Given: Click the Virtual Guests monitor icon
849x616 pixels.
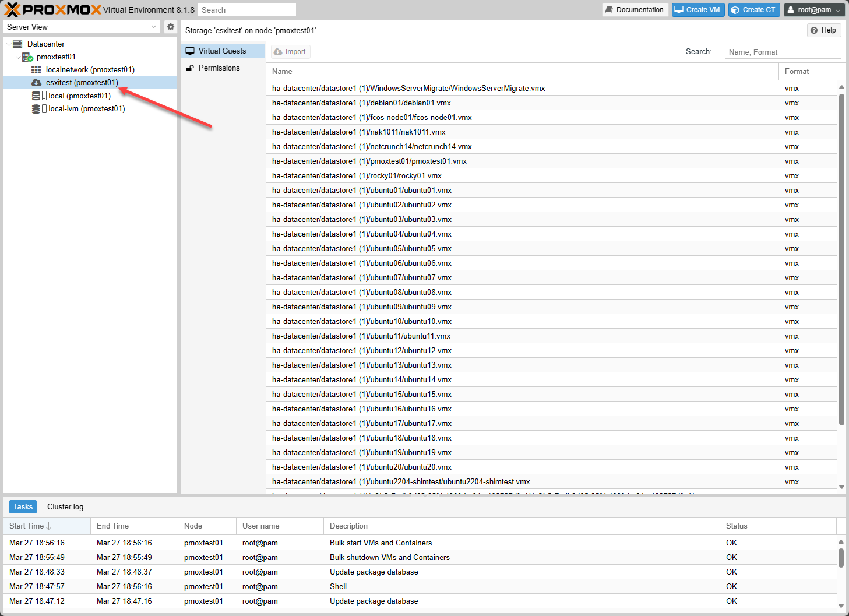Looking at the screenshot, I should pyautogui.click(x=190, y=51).
